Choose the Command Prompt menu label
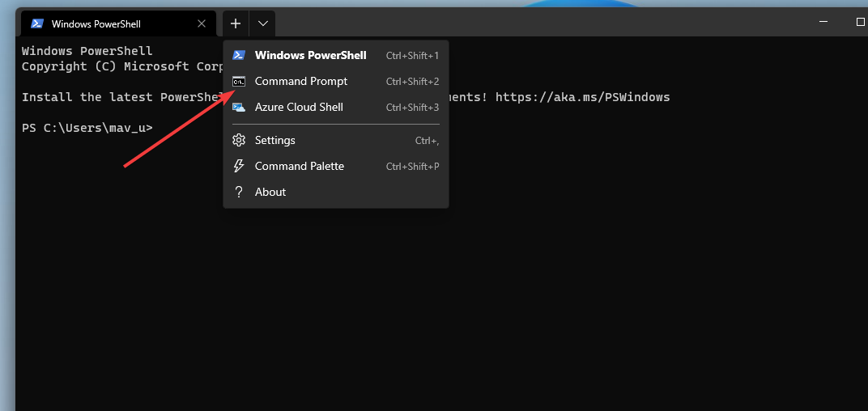The width and height of the screenshot is (868, 411). coord(300,81)
